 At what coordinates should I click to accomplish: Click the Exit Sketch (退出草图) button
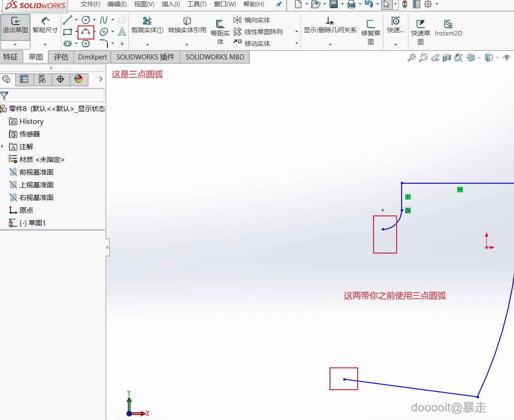click(x=15, y=25)
